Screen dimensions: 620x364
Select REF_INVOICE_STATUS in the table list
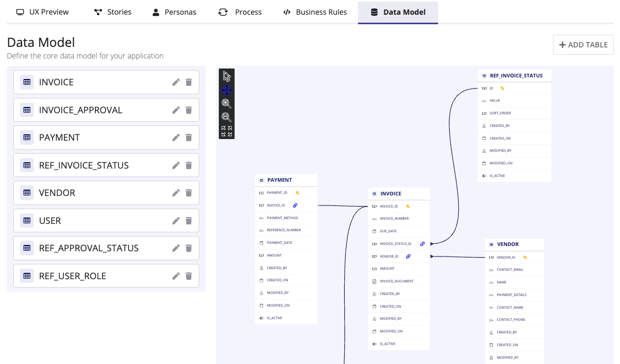tap(106, 165)
